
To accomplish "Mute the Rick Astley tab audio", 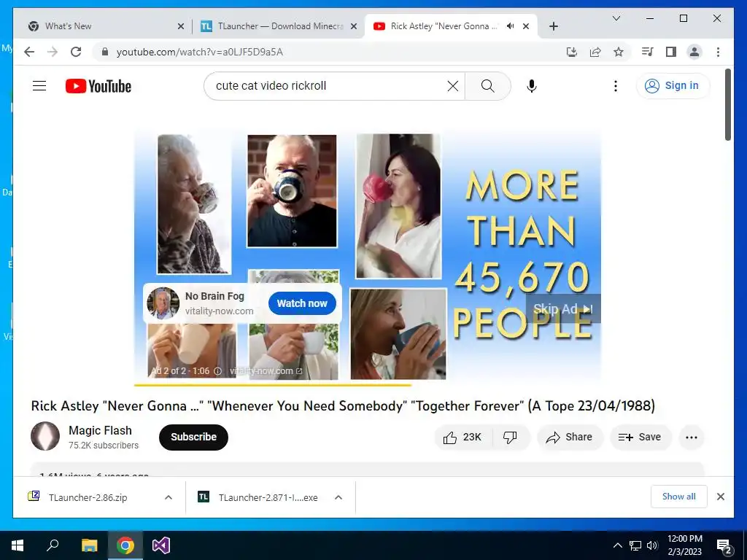I will (x=510, y=26).
